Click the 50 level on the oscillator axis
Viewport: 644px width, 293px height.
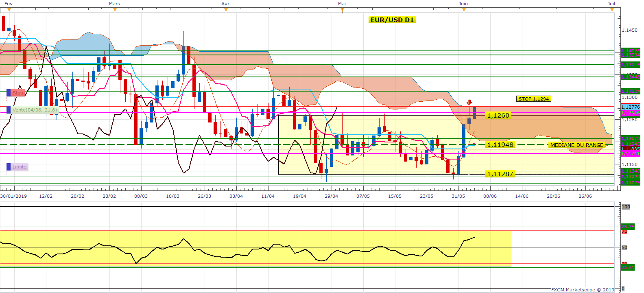pos(624,247)
